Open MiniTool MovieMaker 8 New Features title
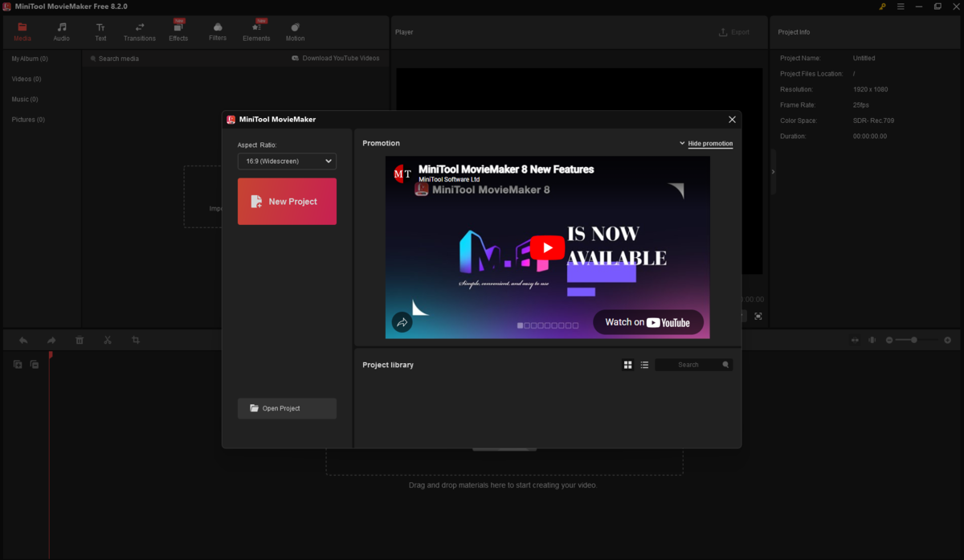964x560 pixels. point(506,170)
